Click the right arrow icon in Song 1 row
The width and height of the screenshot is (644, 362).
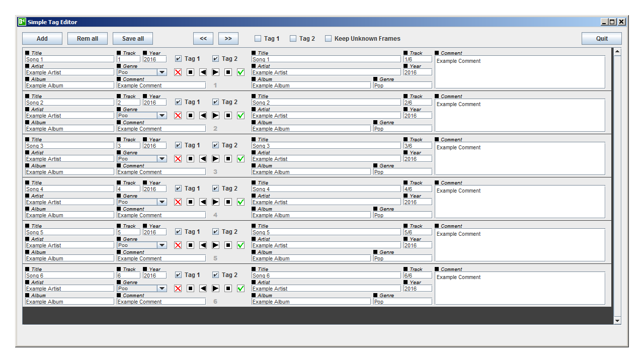point(215,72)
